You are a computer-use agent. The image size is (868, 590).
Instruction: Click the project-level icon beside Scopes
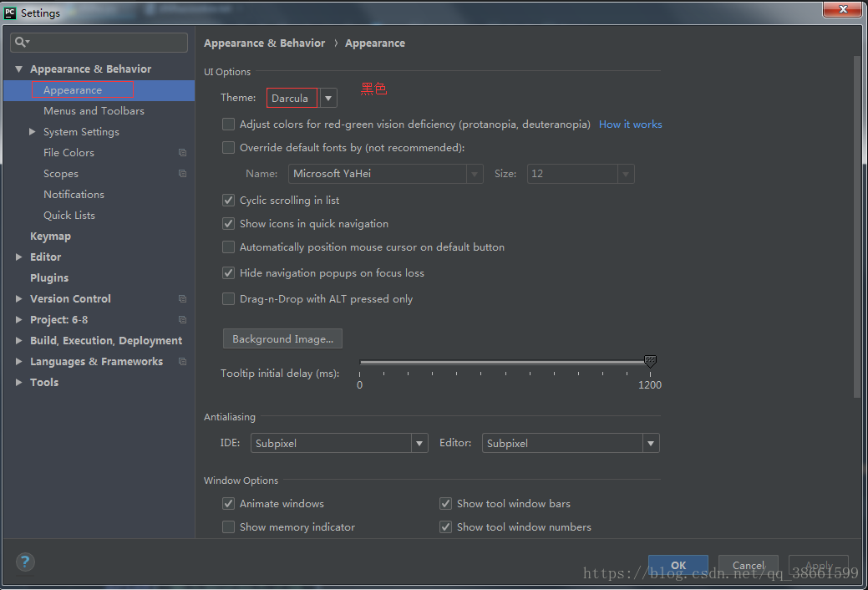[x=182, y=174]
